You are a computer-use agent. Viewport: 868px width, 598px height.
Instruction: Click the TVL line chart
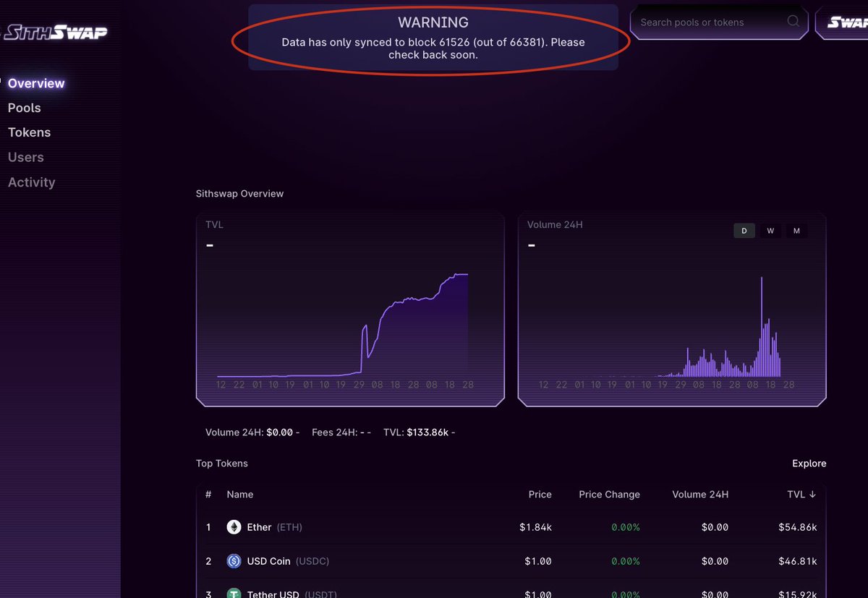point(343,325)
